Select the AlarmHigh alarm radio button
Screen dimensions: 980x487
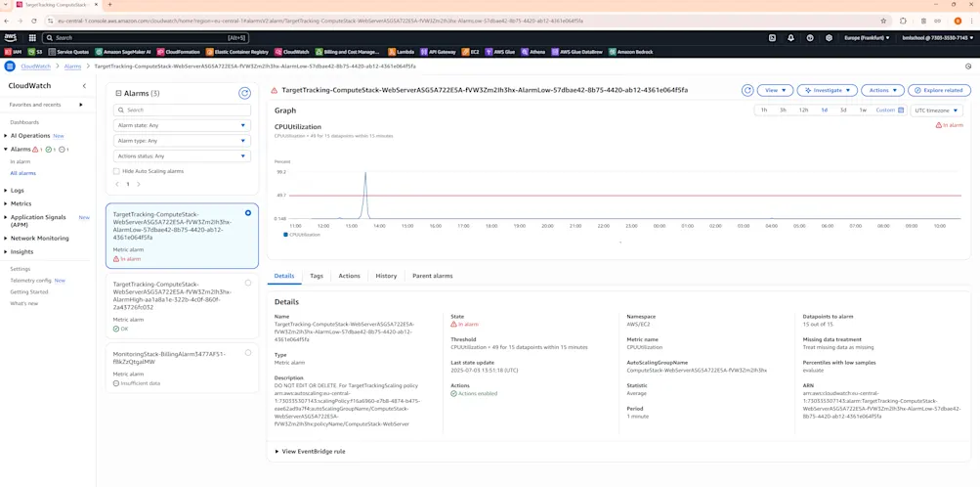(248, 283)
